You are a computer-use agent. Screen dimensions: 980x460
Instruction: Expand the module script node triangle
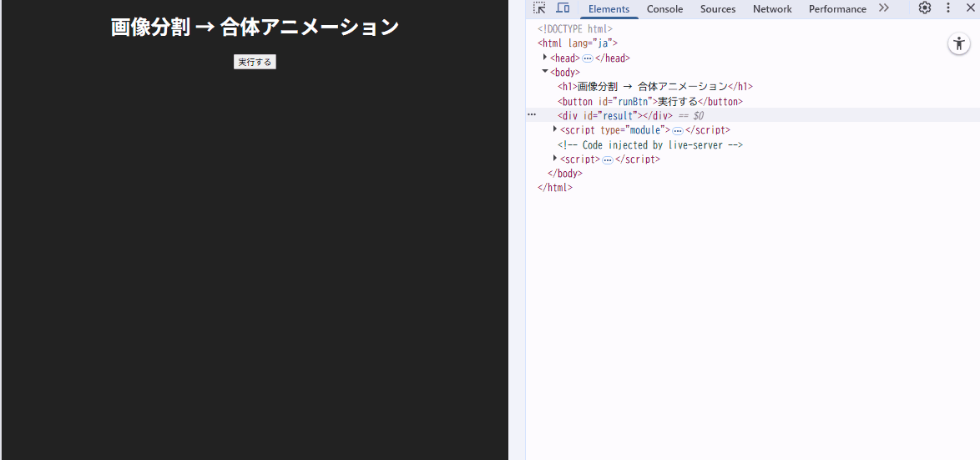pyautogui.click(x=555, y=129)
